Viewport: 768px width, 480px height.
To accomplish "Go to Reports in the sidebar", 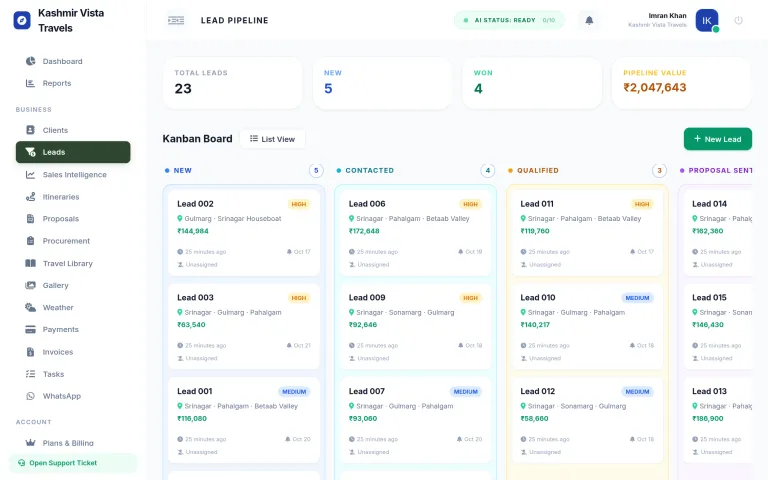I will tap(73, 83).
